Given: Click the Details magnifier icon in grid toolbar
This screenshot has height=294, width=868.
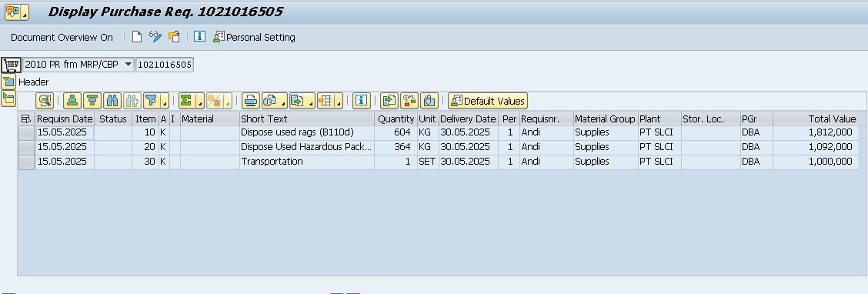Looking at the screenshot, I should click(45, 101).
